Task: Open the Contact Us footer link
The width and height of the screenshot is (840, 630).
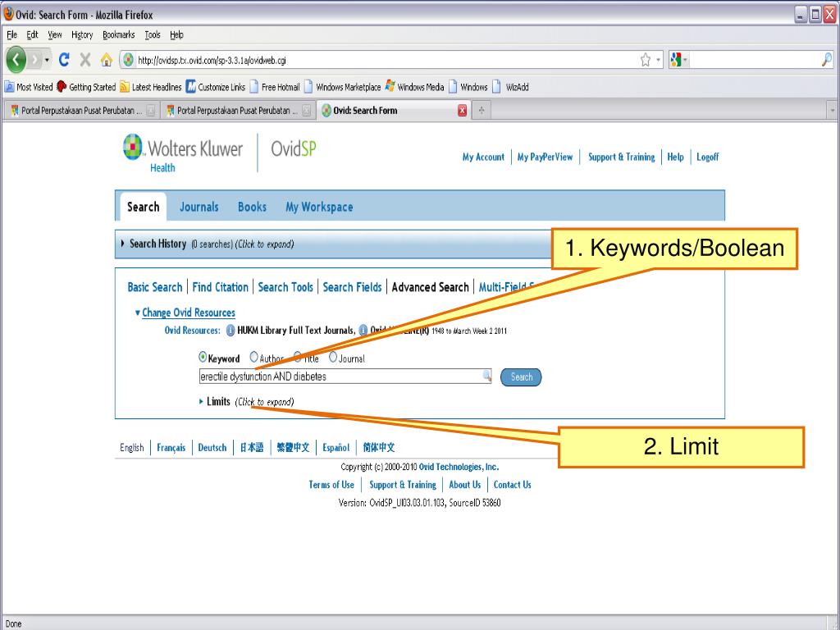Action: click(512, 485)
